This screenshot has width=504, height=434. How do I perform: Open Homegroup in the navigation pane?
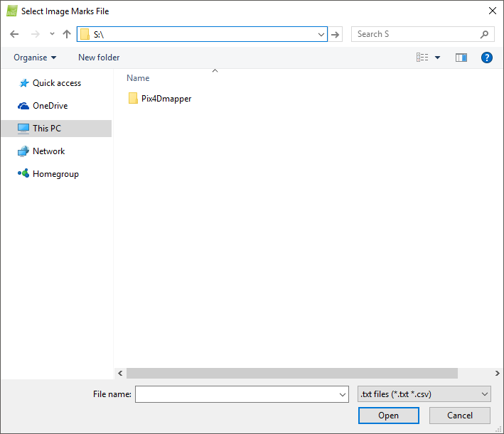[55, 174]
